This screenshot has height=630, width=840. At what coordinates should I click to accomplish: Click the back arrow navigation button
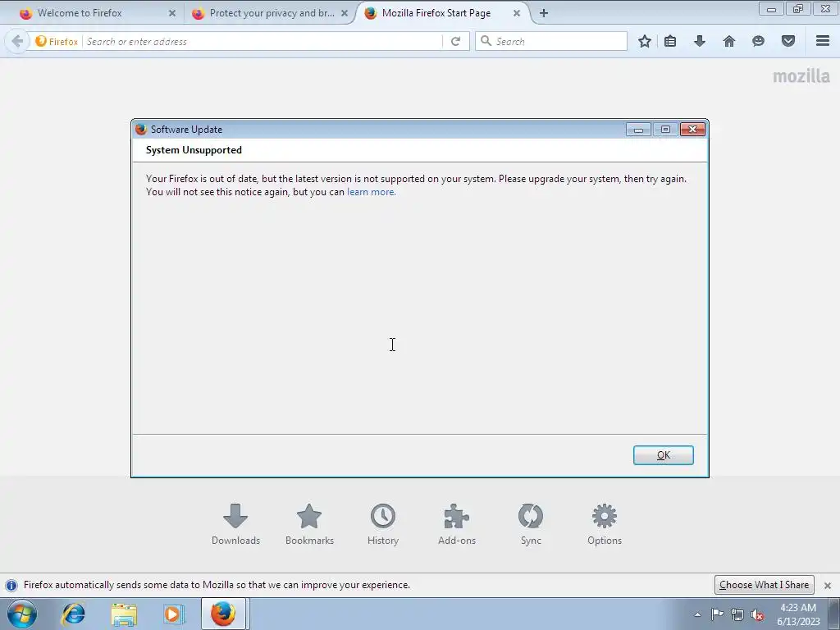(x=16, y=41)
